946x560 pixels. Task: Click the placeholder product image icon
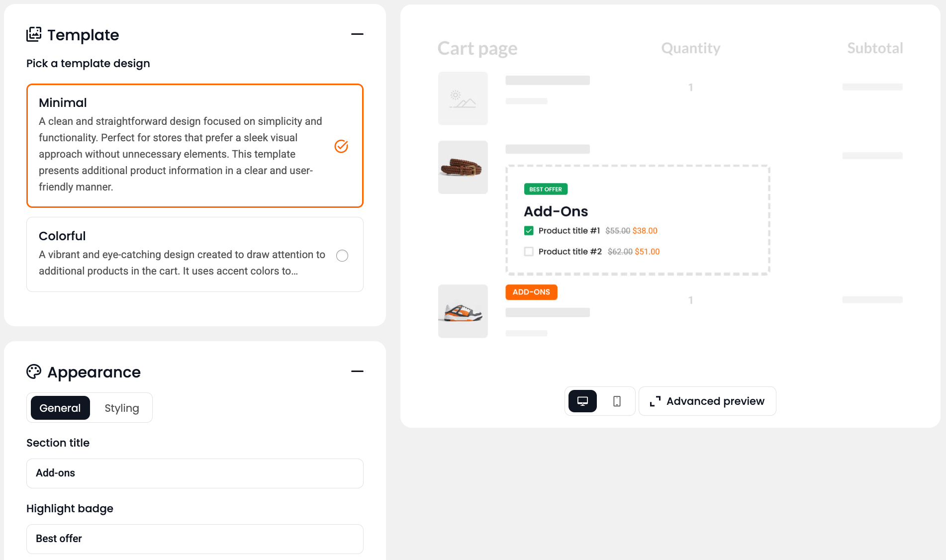463,98
